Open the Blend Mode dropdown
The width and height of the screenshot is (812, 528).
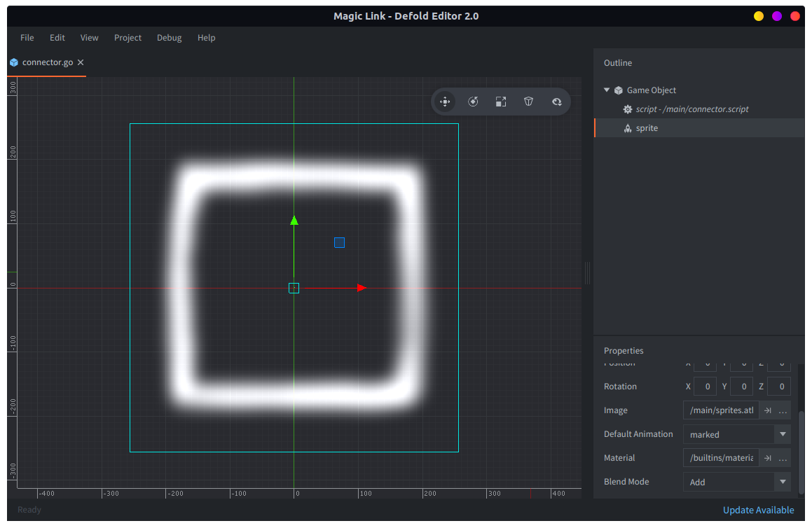pyautogui.click(x=783, y=482)
